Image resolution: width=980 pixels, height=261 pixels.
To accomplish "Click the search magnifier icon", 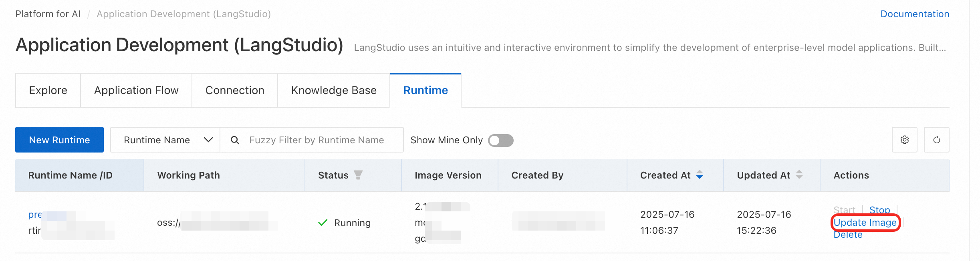I will (235, 140).
